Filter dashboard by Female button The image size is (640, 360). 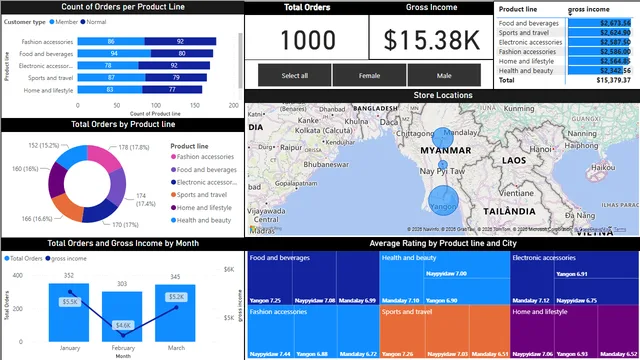click(369, 76)
